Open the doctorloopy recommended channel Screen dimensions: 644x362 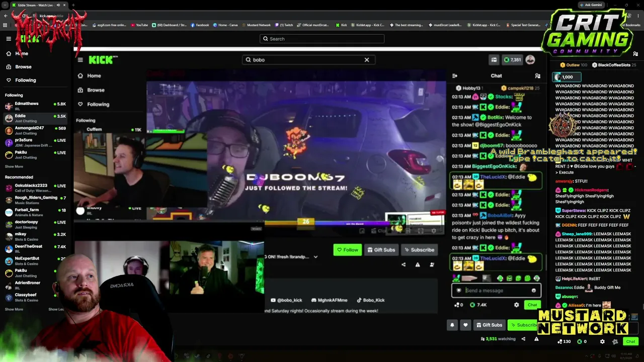[x=35, y=224]
